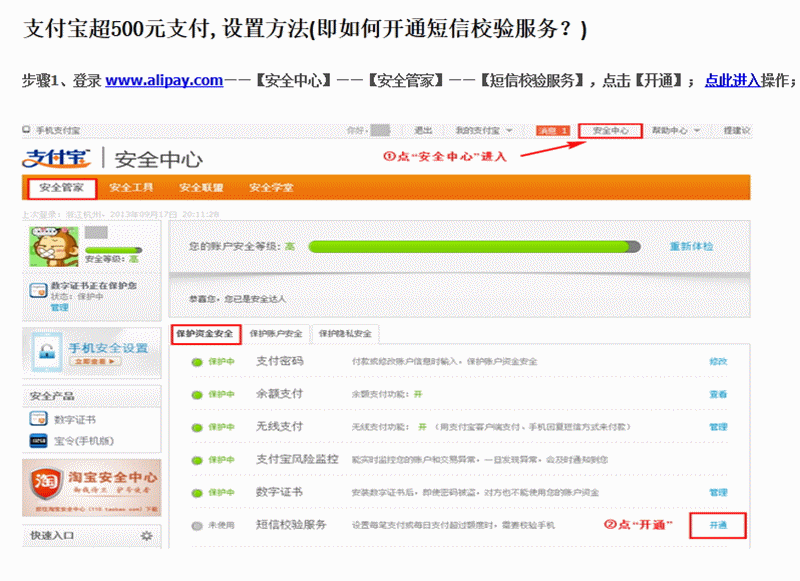Open the 手机安全设置 banner
The image size is (800, 581).
point(91,352)
